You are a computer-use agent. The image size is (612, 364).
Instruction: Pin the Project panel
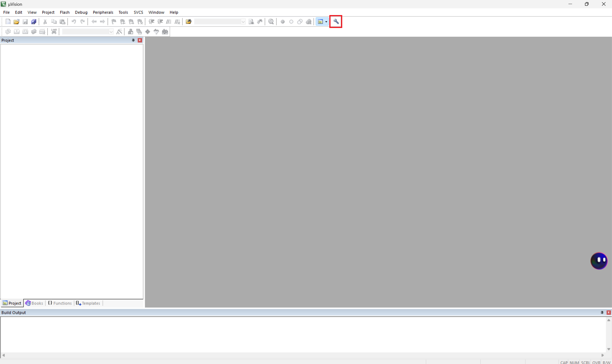pos(133,40)
